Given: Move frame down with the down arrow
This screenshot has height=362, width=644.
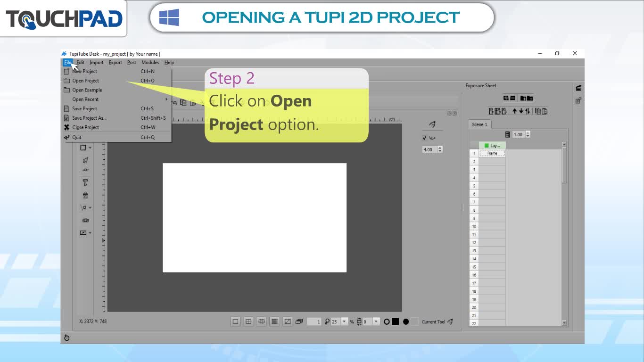Looking at the screenshot, I should tap(521, 111).
